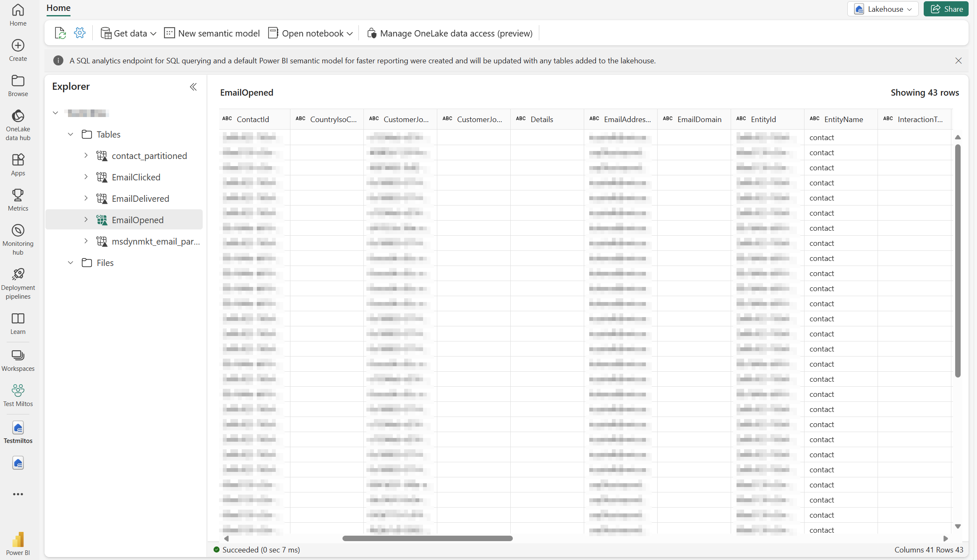Collapse the Tables folder chevron
Image resolution: width=977 pixels, height=560 pixels.
click(x=71, y=134)
